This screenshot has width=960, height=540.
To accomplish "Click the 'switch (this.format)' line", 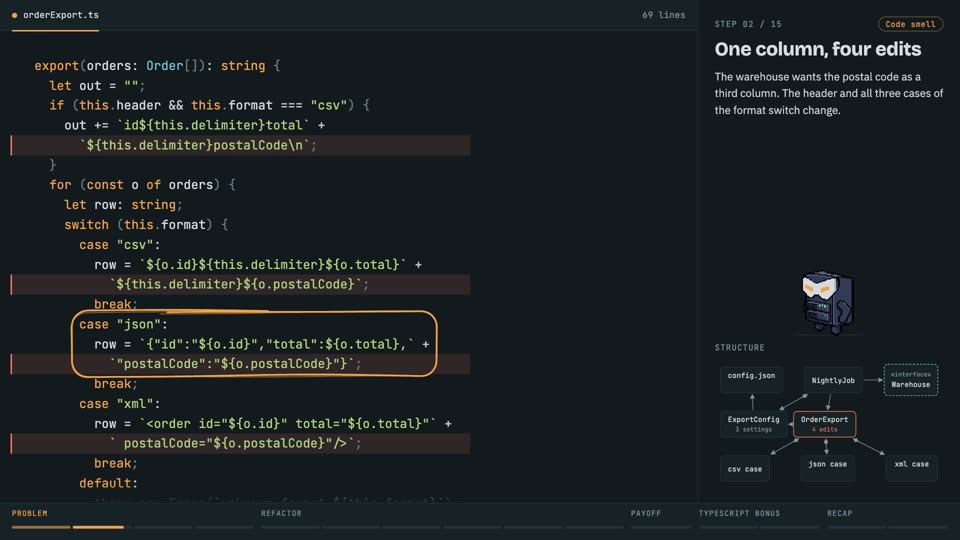I will 146,225.
